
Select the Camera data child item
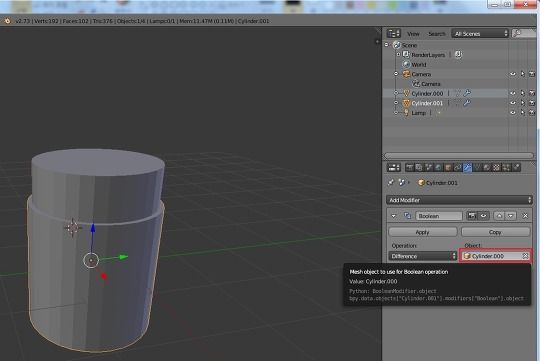coord(430,84)
